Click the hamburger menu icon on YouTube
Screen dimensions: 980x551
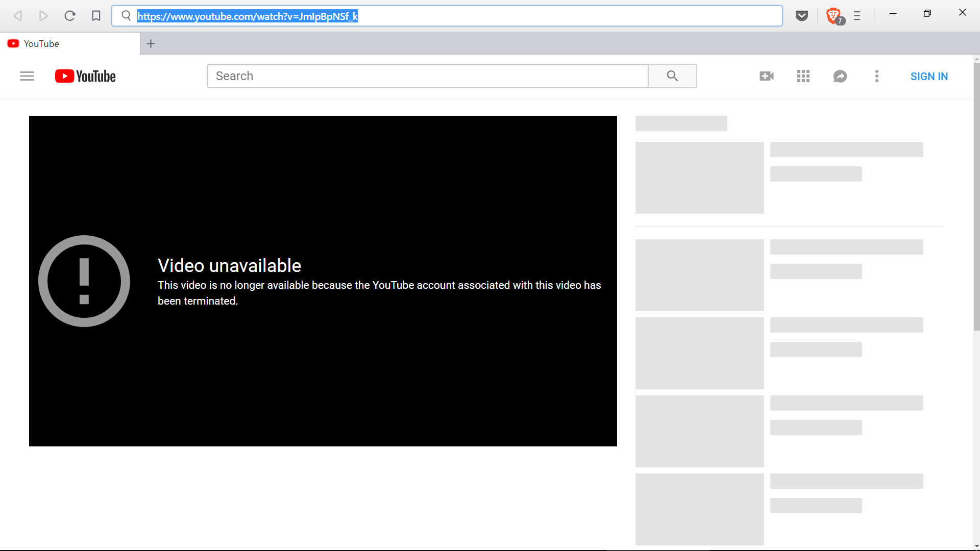pos(27,76)
